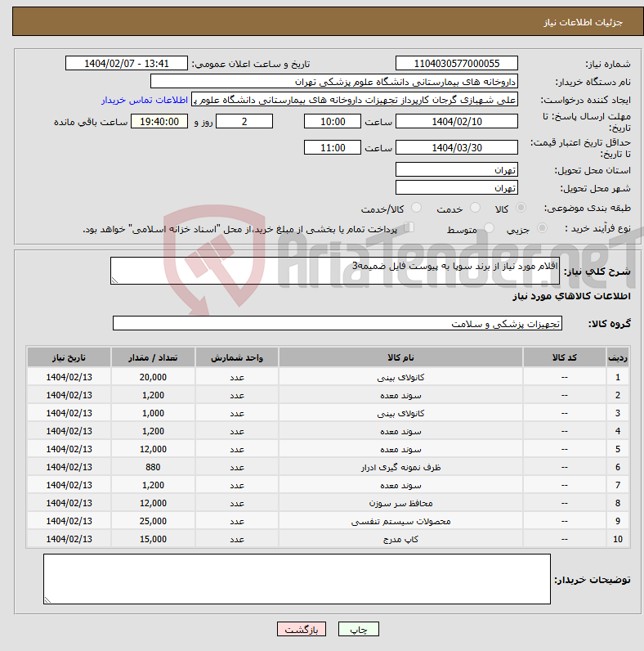Click date 1404/02/13 in row 10
Image resolution: width=644 pixels, height=651 pixels.
click(69, 539)
